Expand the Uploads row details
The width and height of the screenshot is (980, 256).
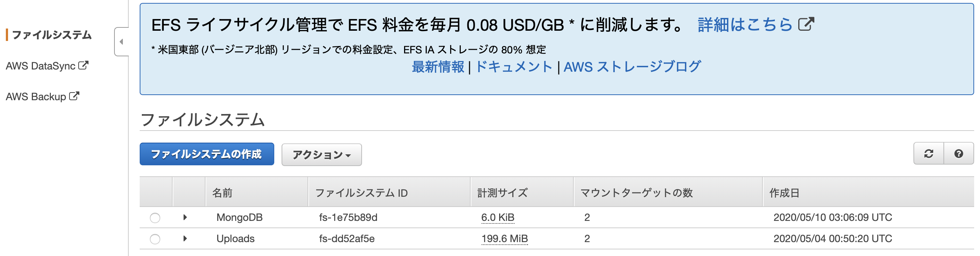(x=185, y=239)
